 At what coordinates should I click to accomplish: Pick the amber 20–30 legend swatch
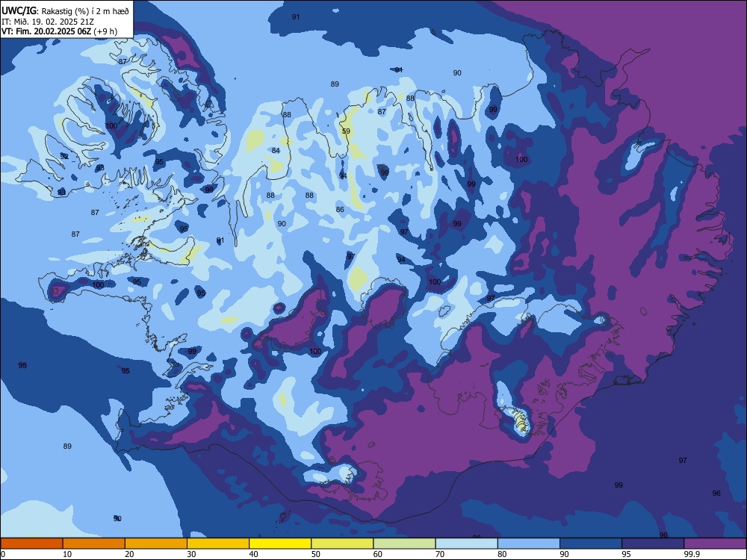click(156, 544)
